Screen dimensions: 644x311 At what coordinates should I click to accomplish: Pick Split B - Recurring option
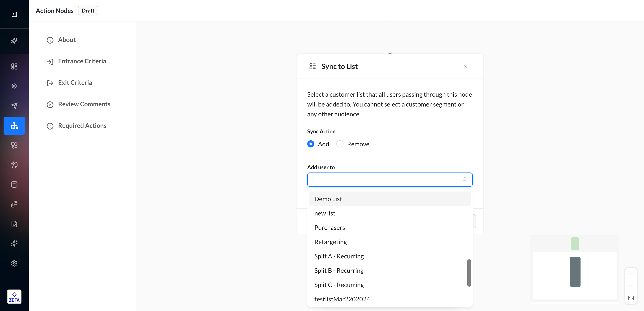coord(339,271)
